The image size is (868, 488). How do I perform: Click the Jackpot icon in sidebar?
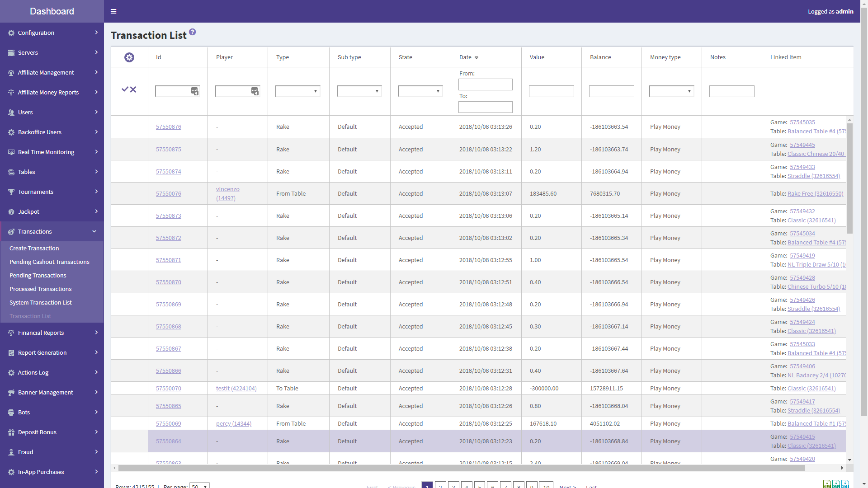coord(11,212)
